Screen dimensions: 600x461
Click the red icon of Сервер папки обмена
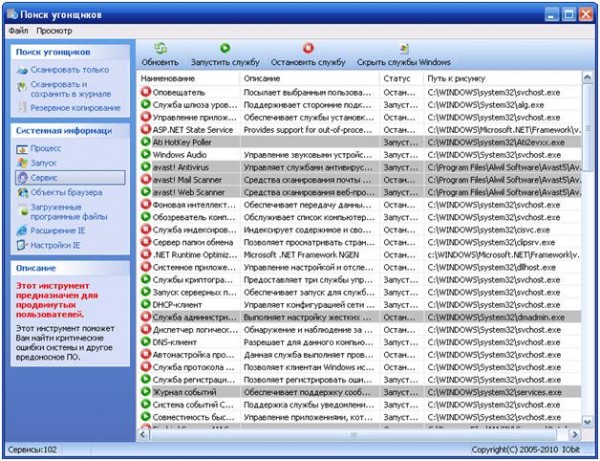pyautogui.click(x=145, y=242)
